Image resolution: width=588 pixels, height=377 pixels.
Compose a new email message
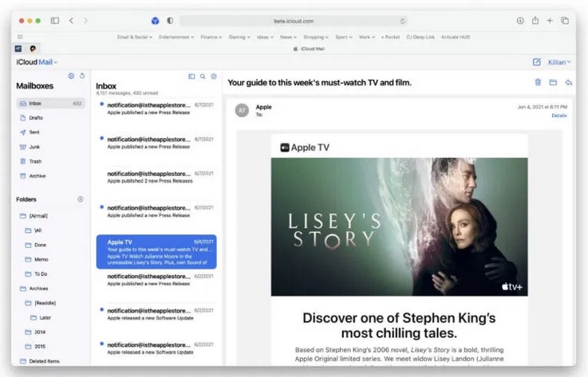click(537, 62)
